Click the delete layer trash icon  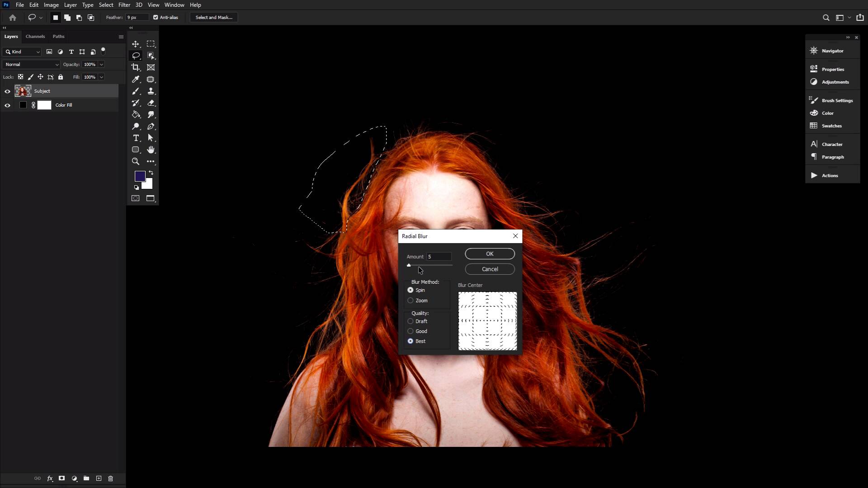coord(110,478)
